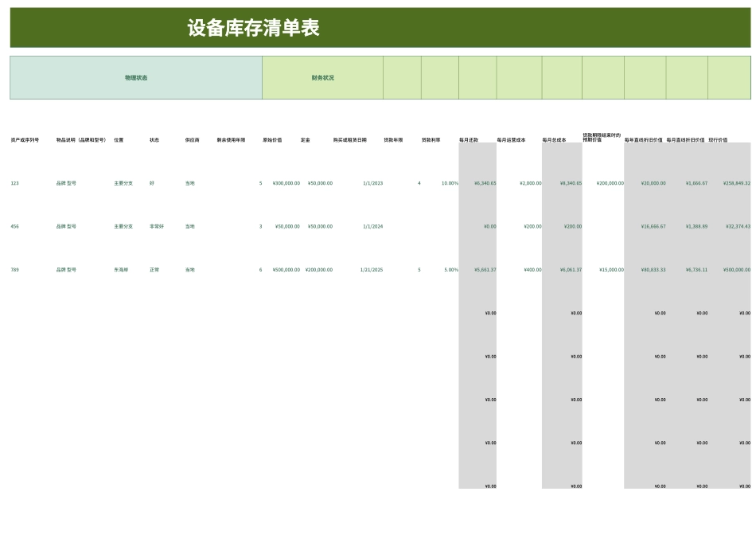Screen dimensions: 756x535
Task: Click the 物理状态 section header
Action: point(136,78)
